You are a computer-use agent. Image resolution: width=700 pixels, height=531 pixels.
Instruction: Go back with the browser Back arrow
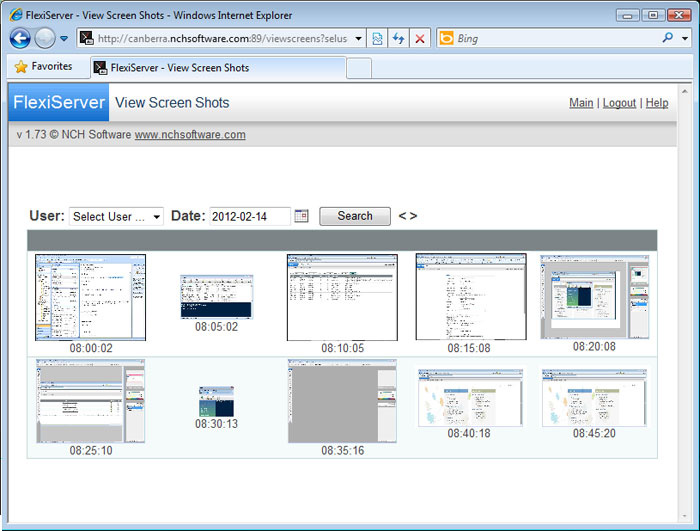pyautogui.click(x=20, y=39)
